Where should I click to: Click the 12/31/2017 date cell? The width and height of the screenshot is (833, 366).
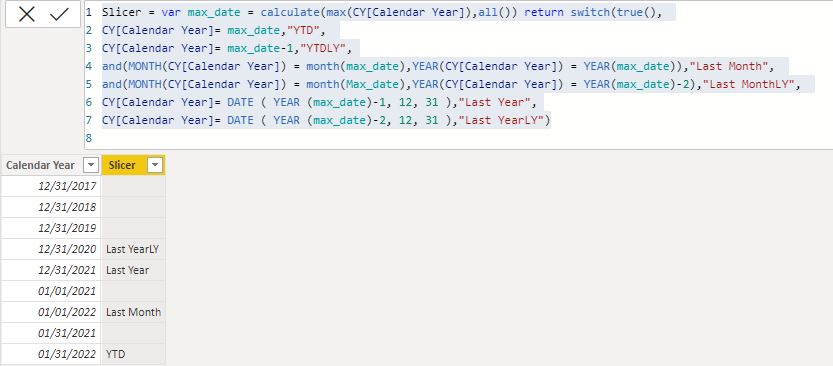click(51, 186)
